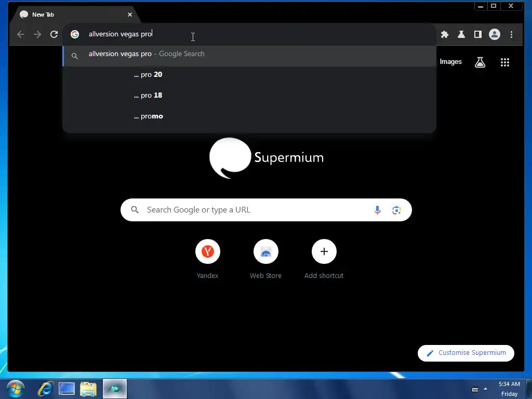Click the Images link
The height and width of the screenshot is (399, 532).
click(x=450, y=62)
